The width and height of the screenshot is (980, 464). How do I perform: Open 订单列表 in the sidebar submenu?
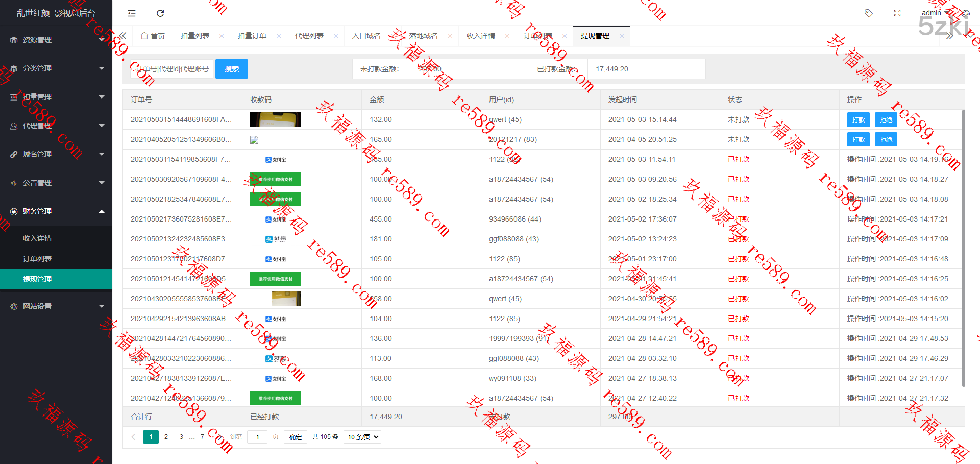coord(56,259)
